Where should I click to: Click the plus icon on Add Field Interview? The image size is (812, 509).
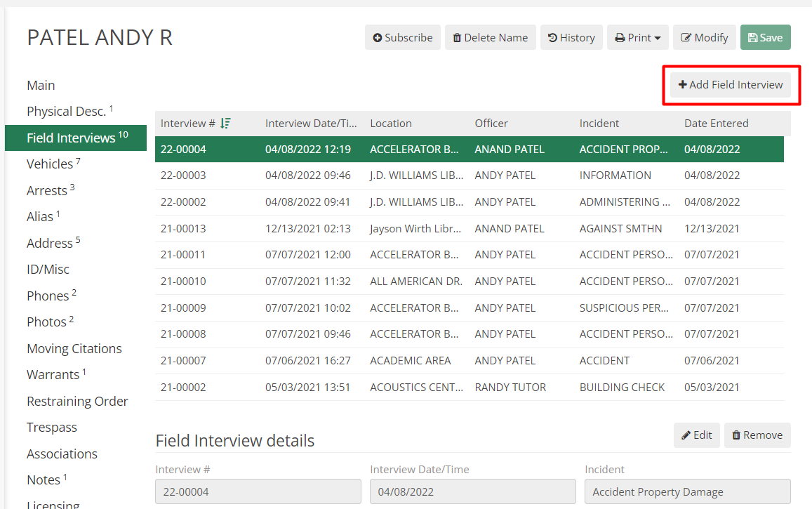click(682, 84)
